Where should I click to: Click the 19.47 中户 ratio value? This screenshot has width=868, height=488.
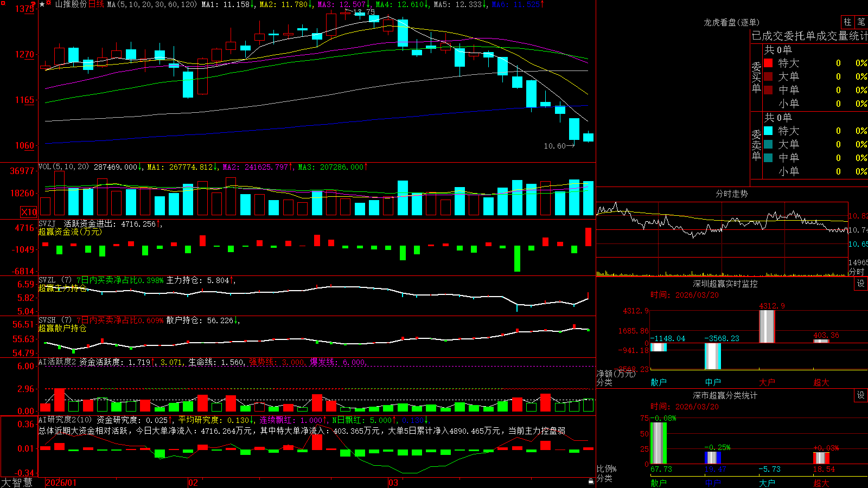coord(715,469)
